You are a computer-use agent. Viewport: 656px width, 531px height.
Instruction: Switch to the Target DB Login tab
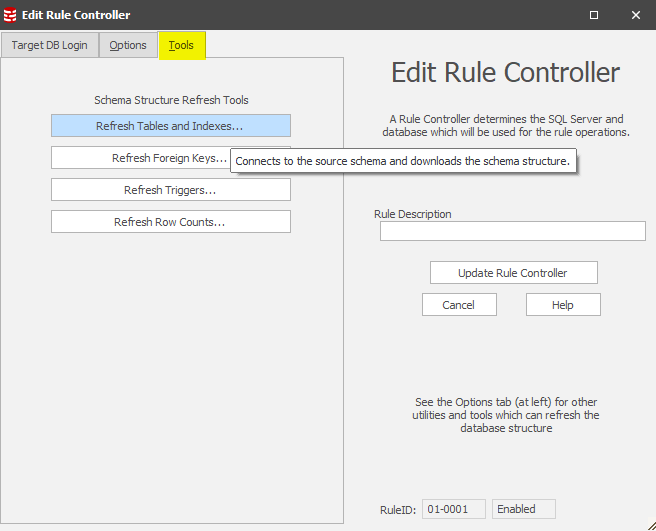[49, 45]
